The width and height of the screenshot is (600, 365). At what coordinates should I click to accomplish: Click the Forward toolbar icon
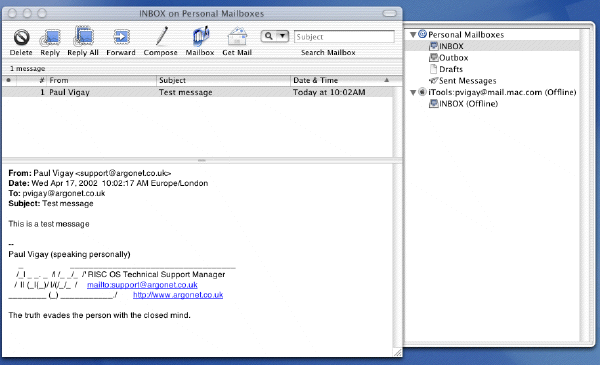pos(121,37)
